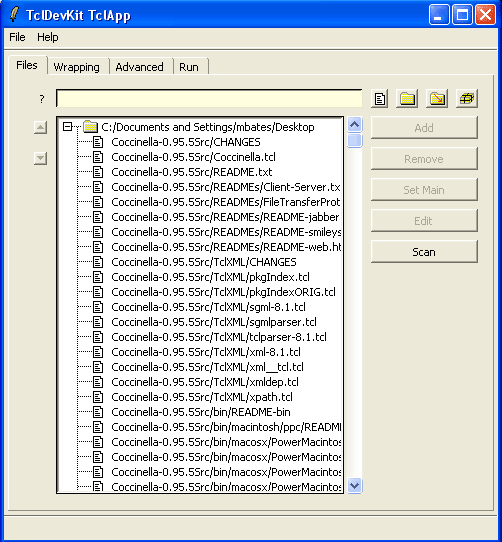The height and width of the screenshot is (542, 502).
Task: Click the file list scroll down arrow
Action: 355,485
